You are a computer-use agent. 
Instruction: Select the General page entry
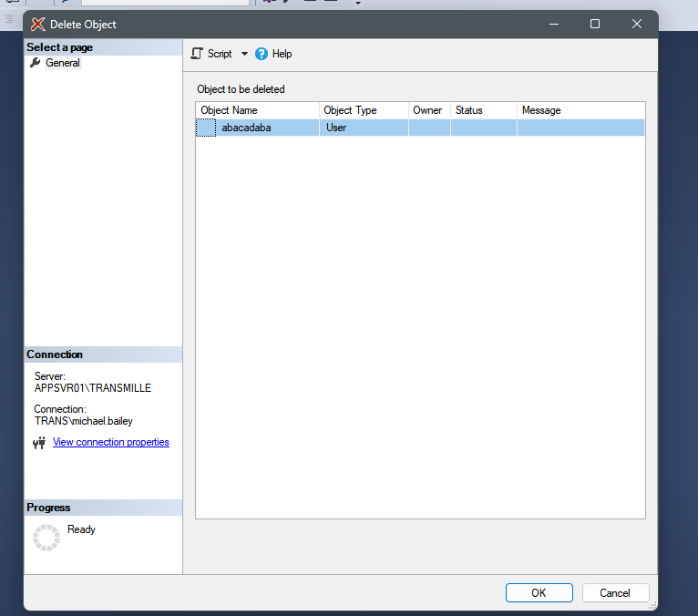[63, 63]
